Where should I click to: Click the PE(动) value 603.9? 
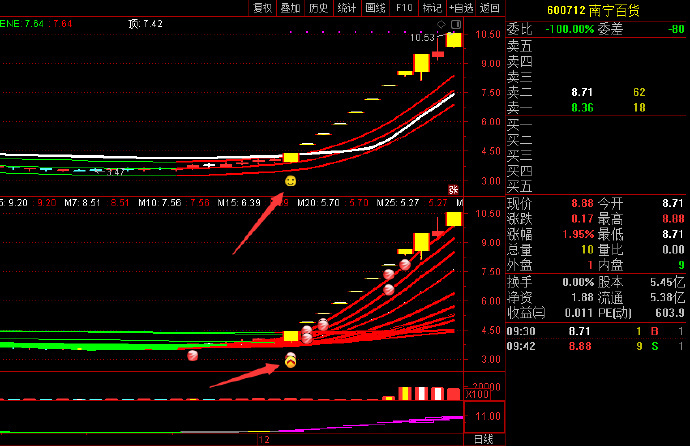[670, 313]
